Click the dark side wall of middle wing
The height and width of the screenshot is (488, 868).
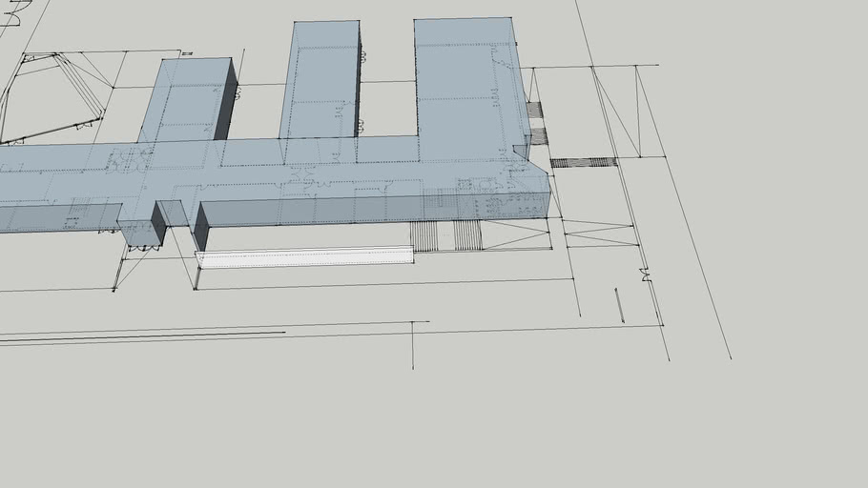coord(360,86)
